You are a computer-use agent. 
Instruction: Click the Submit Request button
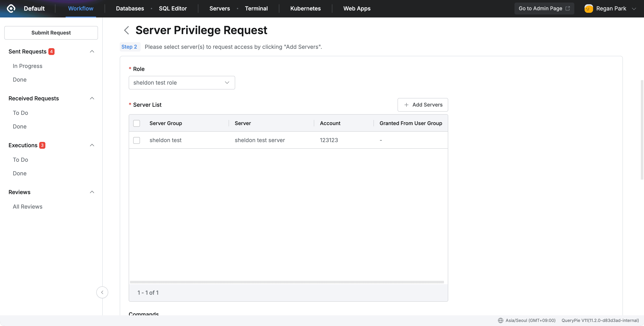click(51, 33)
